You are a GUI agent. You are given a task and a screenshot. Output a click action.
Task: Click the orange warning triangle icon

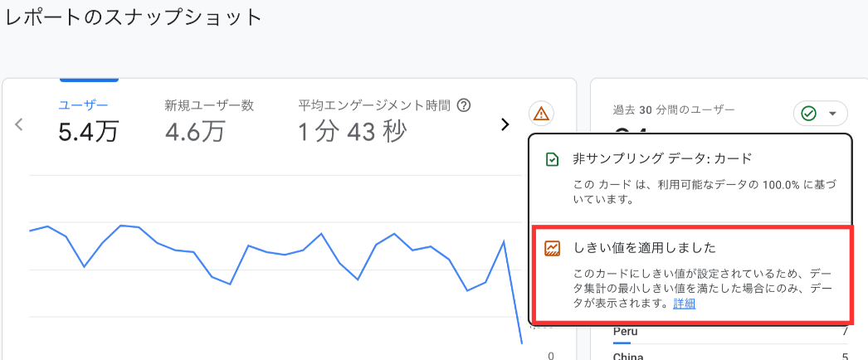[x=541, y=114]
